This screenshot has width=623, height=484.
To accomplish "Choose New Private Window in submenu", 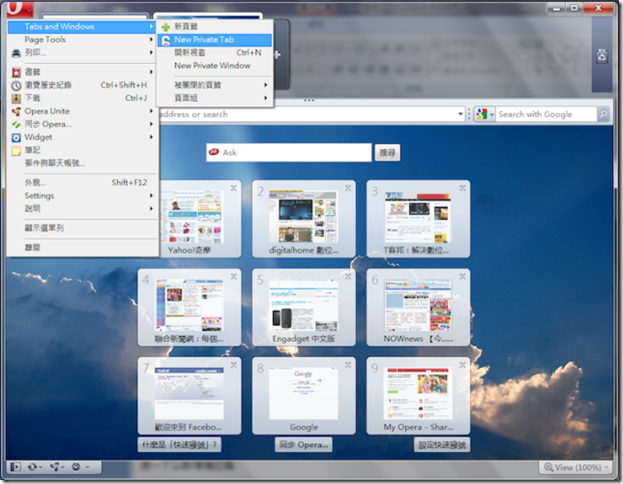I will point(215,66).
